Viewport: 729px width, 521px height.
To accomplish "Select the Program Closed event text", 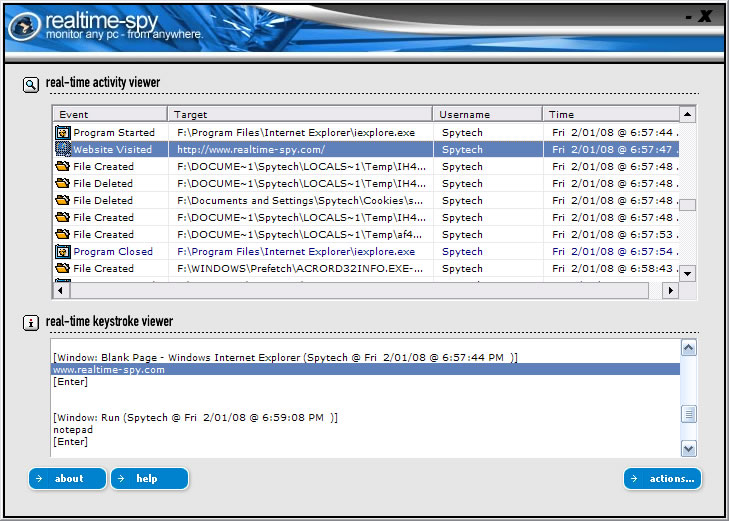I will [x=113, y=251].
